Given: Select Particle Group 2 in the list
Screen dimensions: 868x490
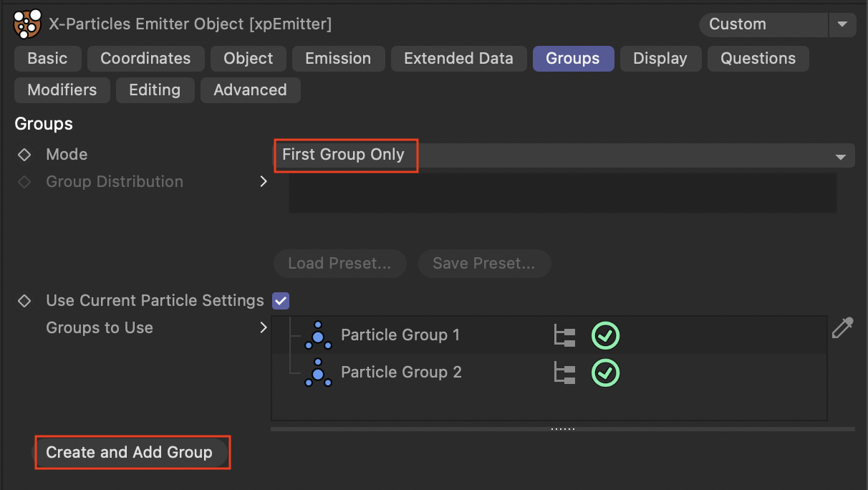Looking at the screenshot, I should tap(401, 373).
